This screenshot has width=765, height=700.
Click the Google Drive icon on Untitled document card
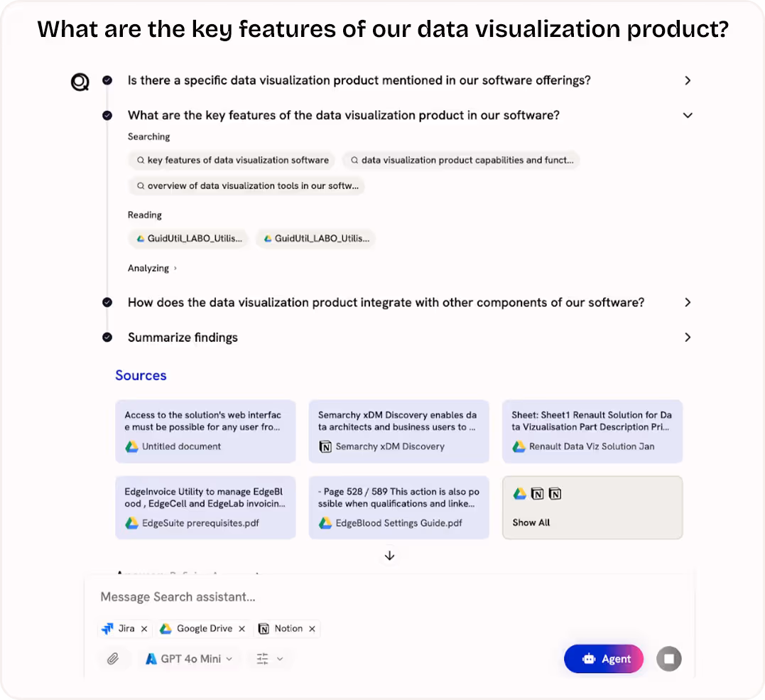131,447
